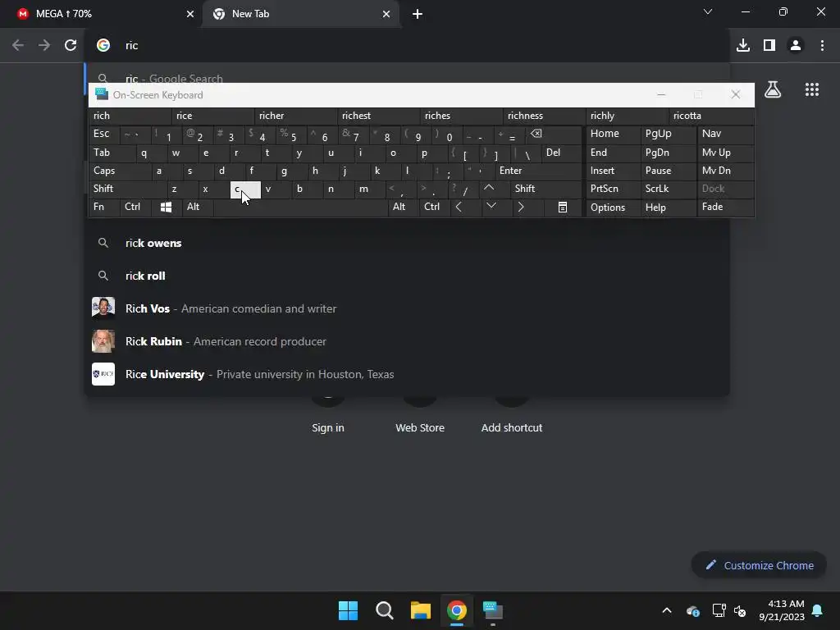Open the Chrome profile avatar icon
The width and height of the screenshot is (840, 630).
[x=796, y=46]
